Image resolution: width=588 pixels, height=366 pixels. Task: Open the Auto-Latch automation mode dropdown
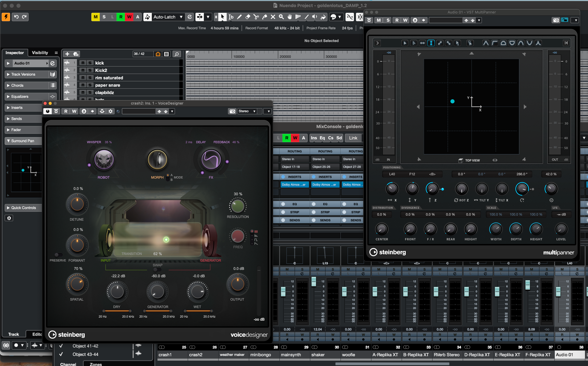click(x=181, y=17)
